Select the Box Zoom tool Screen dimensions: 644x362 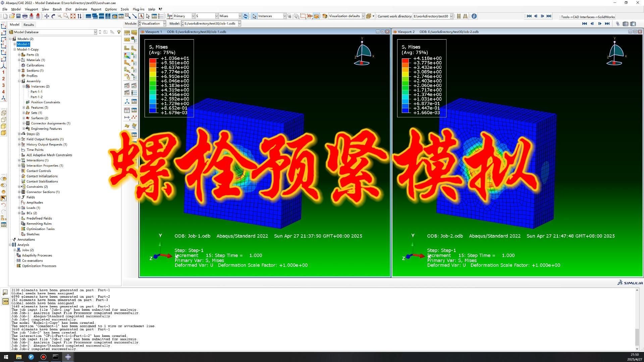click(66, 16)
